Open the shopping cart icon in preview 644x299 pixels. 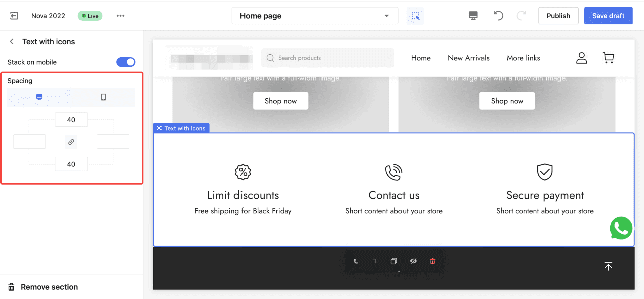click(x=609, y=58)
